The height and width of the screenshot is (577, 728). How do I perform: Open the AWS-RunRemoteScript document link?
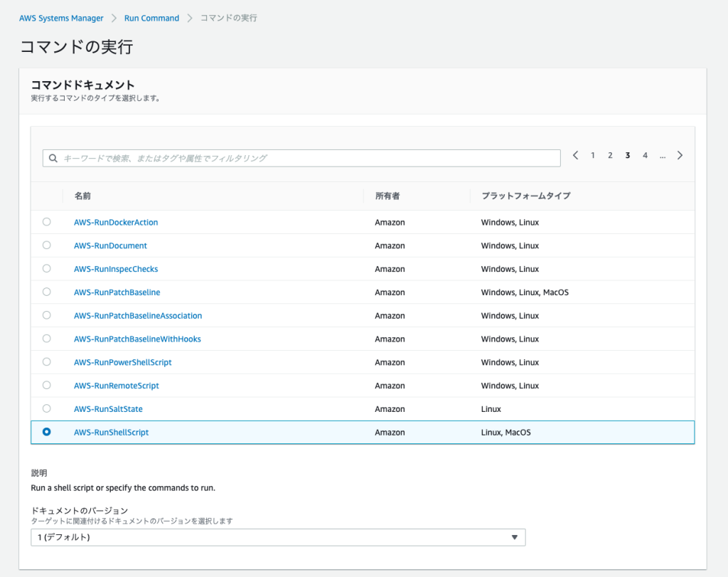[x=117, y=386]
